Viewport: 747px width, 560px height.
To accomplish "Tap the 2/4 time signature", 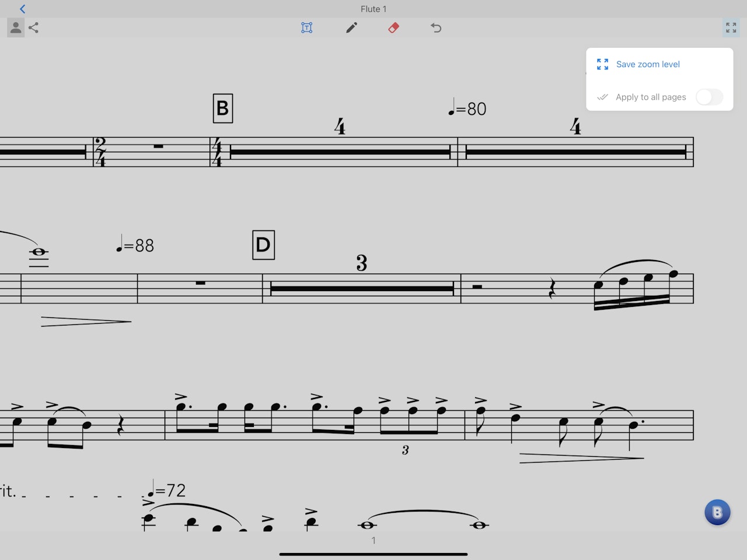I will tap(100, 152).
